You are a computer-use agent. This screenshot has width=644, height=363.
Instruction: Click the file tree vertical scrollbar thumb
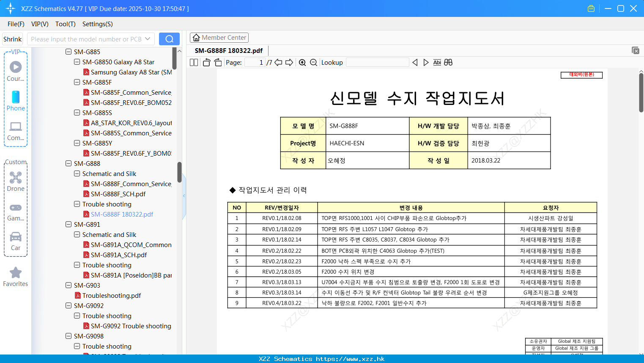click(x=179, y=172)
